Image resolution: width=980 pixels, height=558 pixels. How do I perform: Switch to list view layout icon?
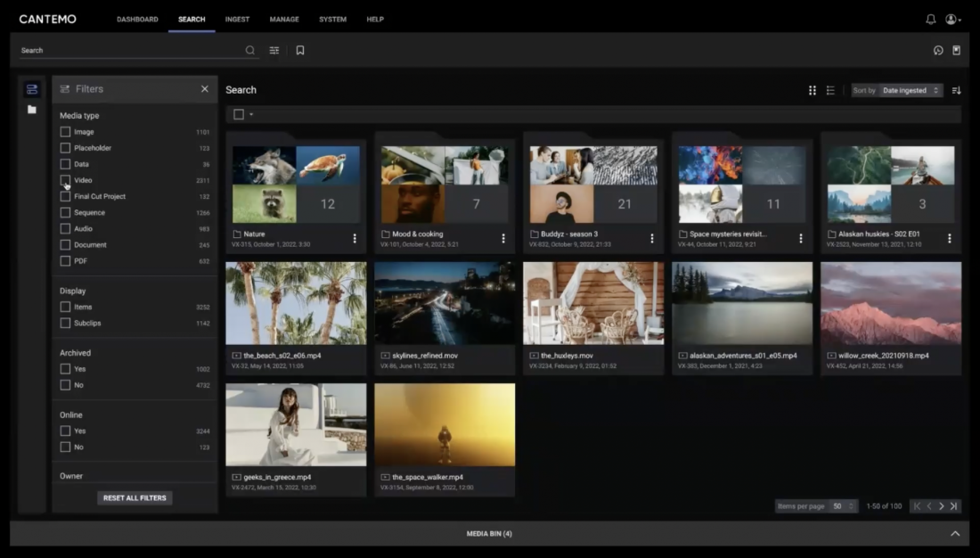click(830, 90)
